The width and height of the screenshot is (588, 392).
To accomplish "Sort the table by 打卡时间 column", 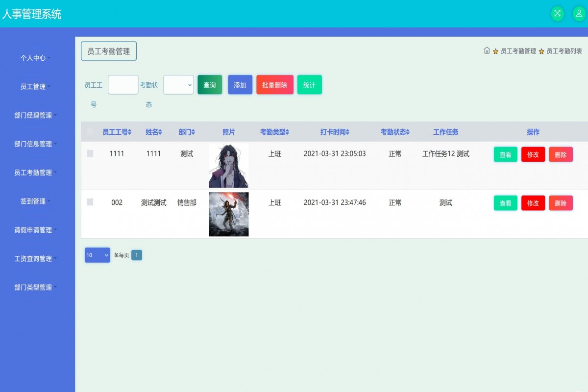I will coord(348,131).
